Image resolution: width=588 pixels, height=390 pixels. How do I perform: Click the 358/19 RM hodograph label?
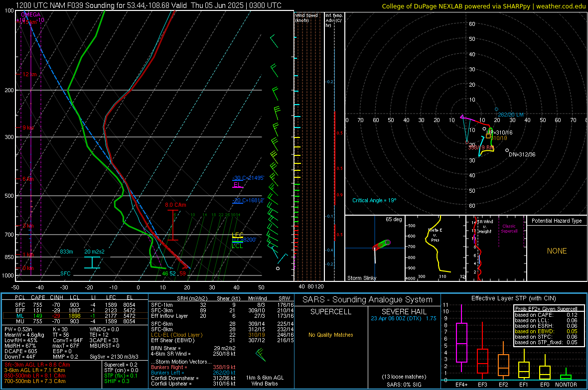coord(481,148)
